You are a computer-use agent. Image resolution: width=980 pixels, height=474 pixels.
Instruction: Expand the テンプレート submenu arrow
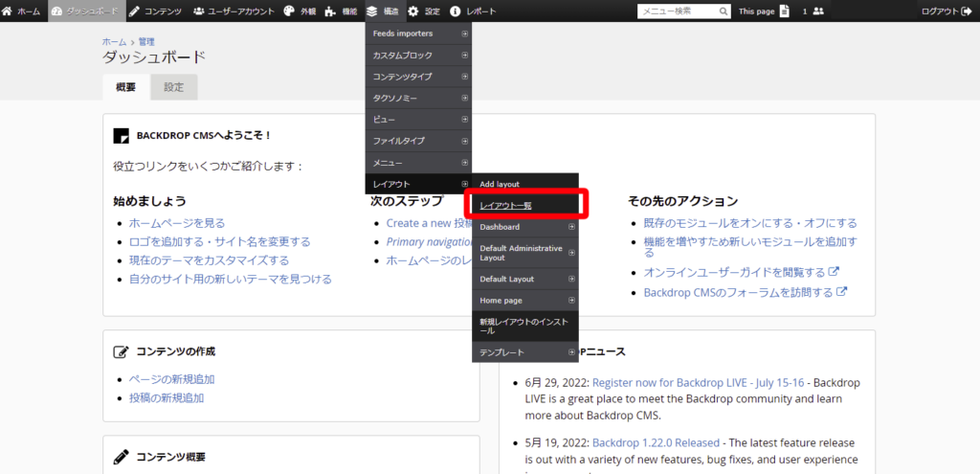[x=571, y=352]
